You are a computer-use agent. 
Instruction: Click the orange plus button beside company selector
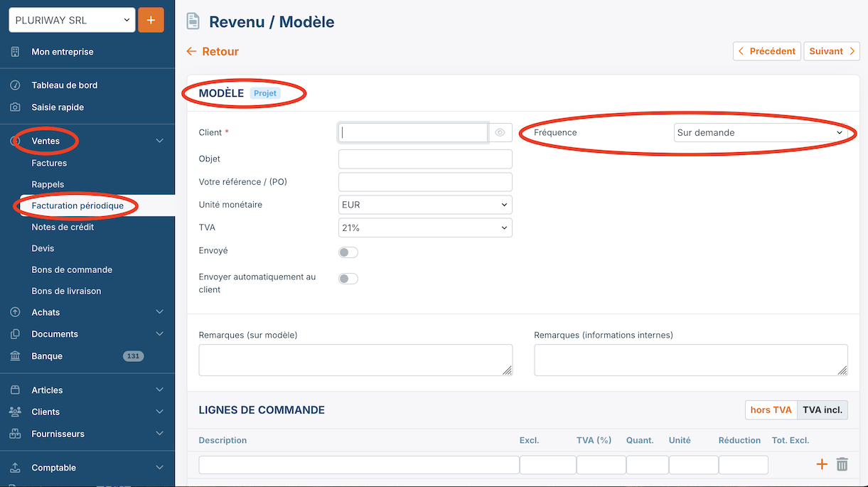[151, 21]
